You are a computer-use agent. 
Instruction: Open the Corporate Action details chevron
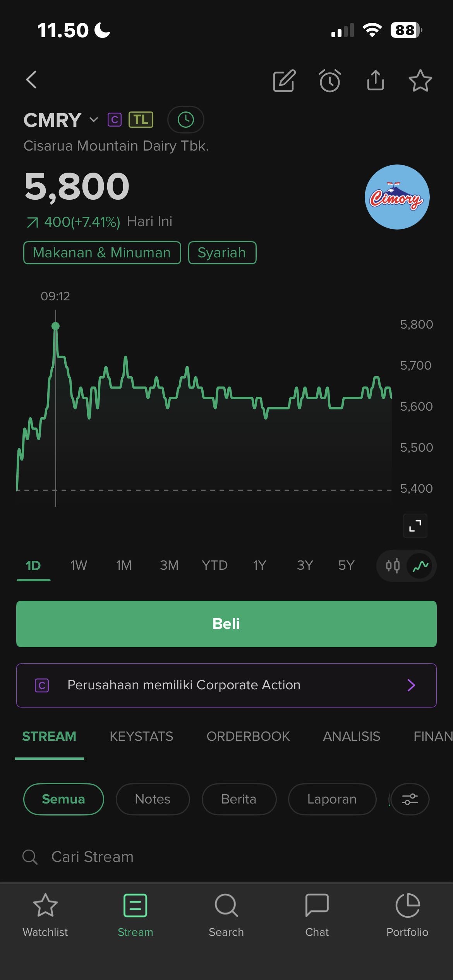[411, 685]
